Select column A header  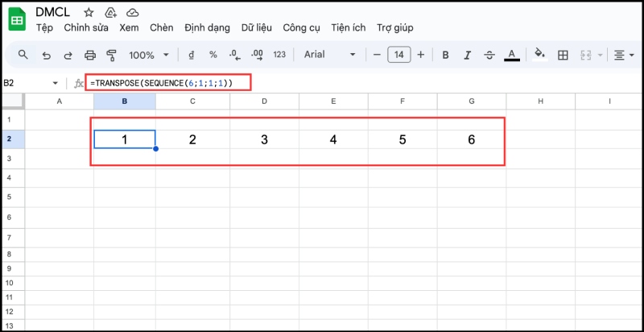pyautogui.click(x=59, y=101)
